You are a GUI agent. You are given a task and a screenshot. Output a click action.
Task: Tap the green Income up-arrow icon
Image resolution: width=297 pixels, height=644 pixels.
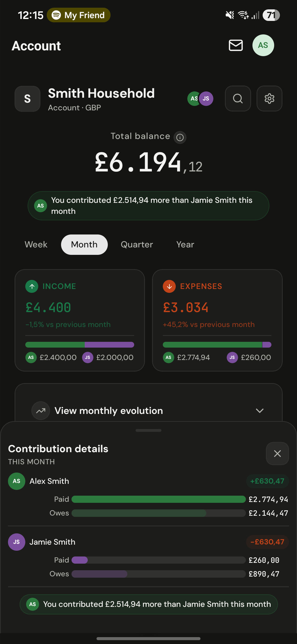(32, 286)
